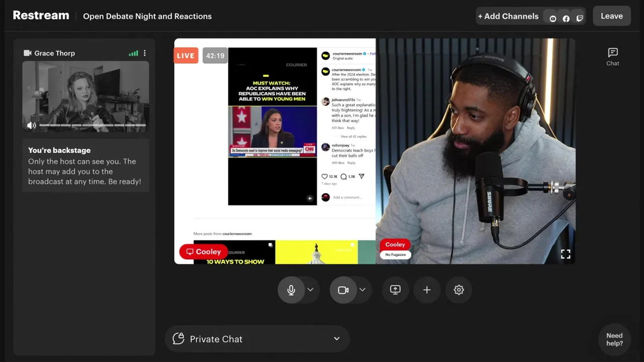
Task: Expand the Private Chat dropdown
Action: click(337, 338)
